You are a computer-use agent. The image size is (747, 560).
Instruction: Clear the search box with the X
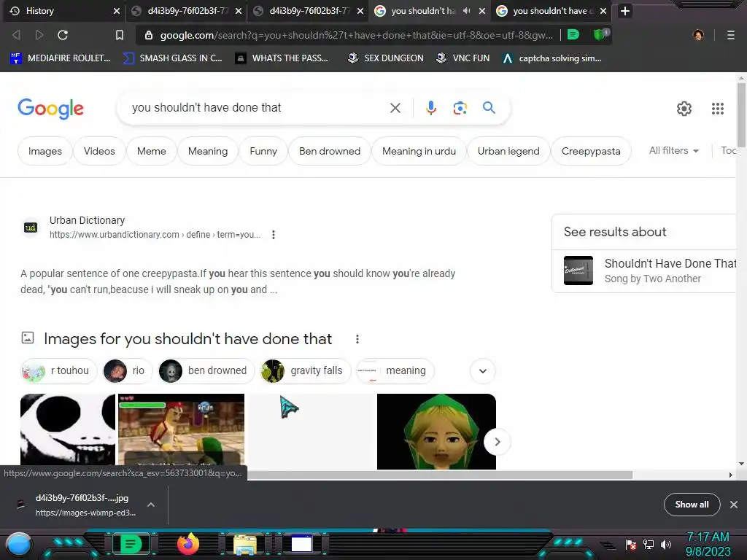[x=395, y=108]
